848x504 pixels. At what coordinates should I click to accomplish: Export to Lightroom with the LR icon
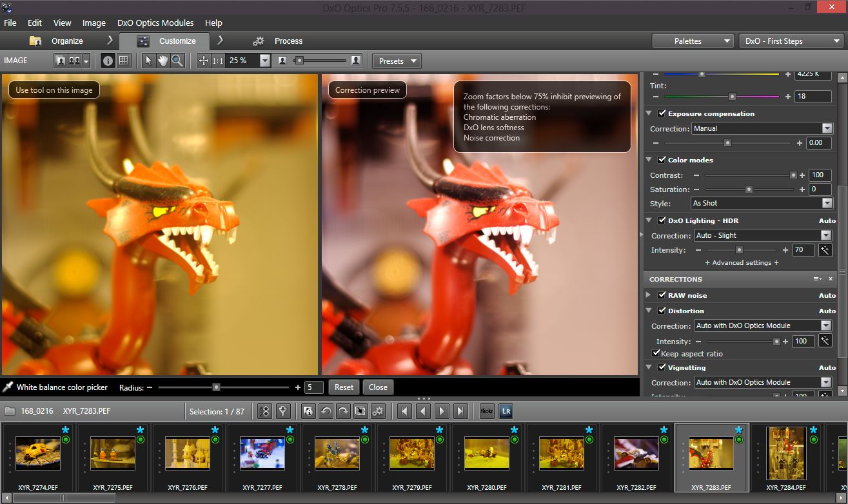click(506, 411)
